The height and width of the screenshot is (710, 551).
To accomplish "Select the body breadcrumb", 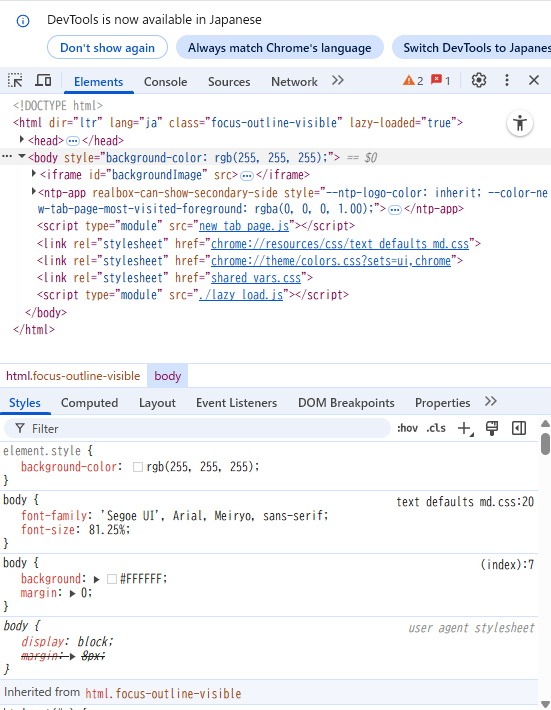I will pyautogui.click(x=168, y=376).
